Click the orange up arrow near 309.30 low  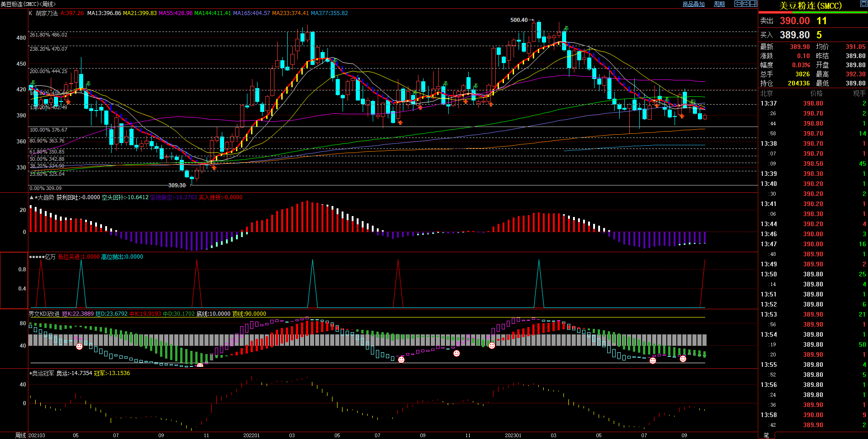tap(214, 168)
